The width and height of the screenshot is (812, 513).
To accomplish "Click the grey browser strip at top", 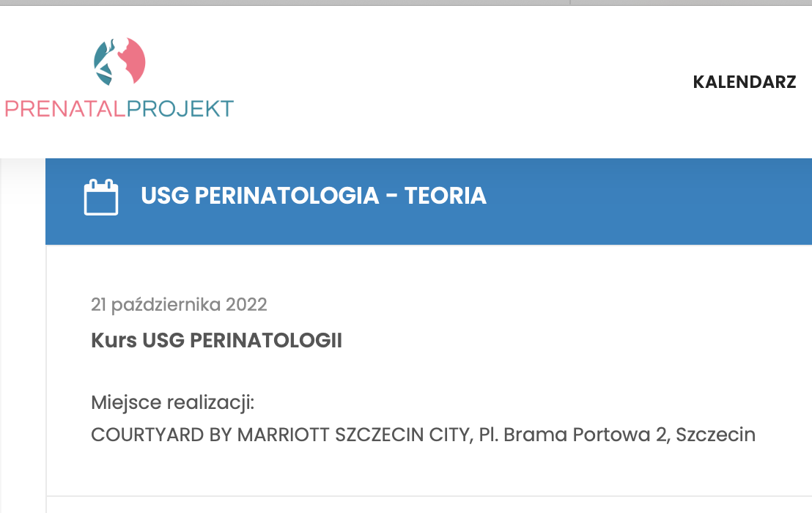I will coord(406,3).
